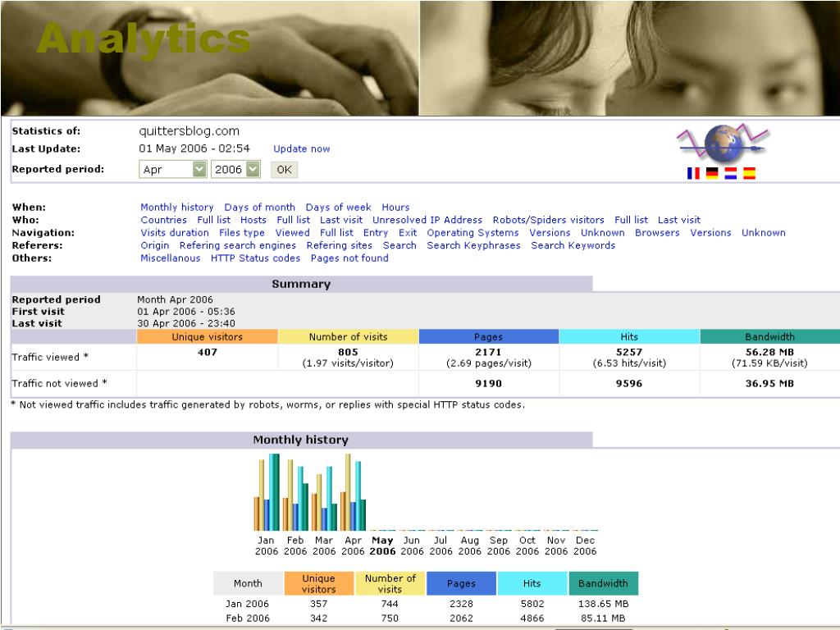Open the Monthly history link
Viewport: 840px width, 630px height.
(x=177, y=208)
